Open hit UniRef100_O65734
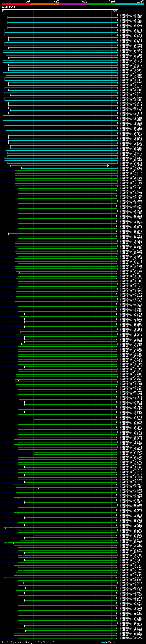The height and width of the screenshot is (644, 146). coord(131,30)
